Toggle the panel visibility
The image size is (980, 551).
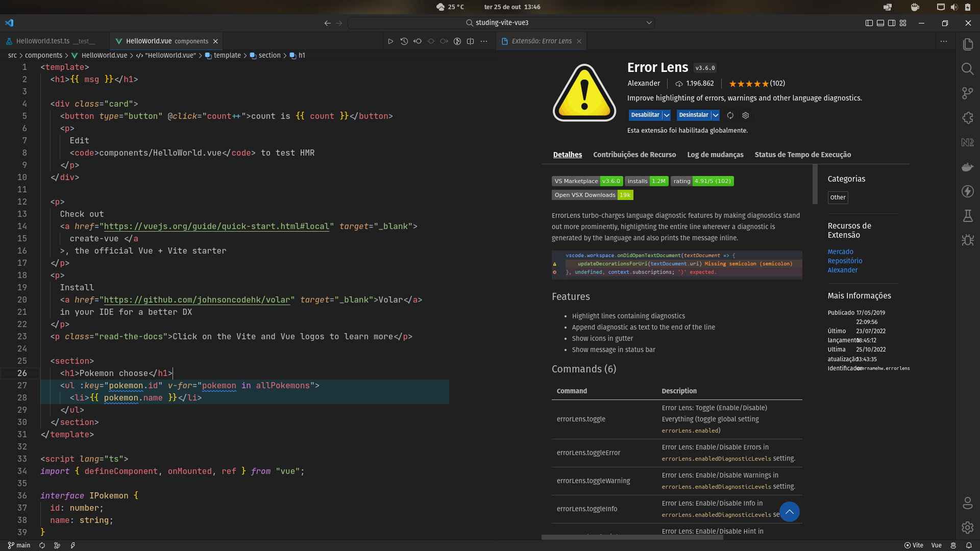879,23
